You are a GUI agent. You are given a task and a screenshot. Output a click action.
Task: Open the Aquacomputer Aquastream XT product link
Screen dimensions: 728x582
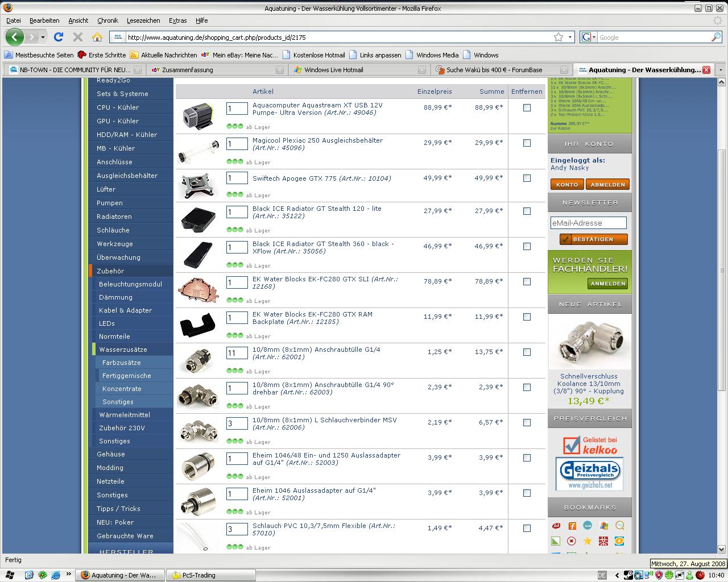tap(317, 109)
